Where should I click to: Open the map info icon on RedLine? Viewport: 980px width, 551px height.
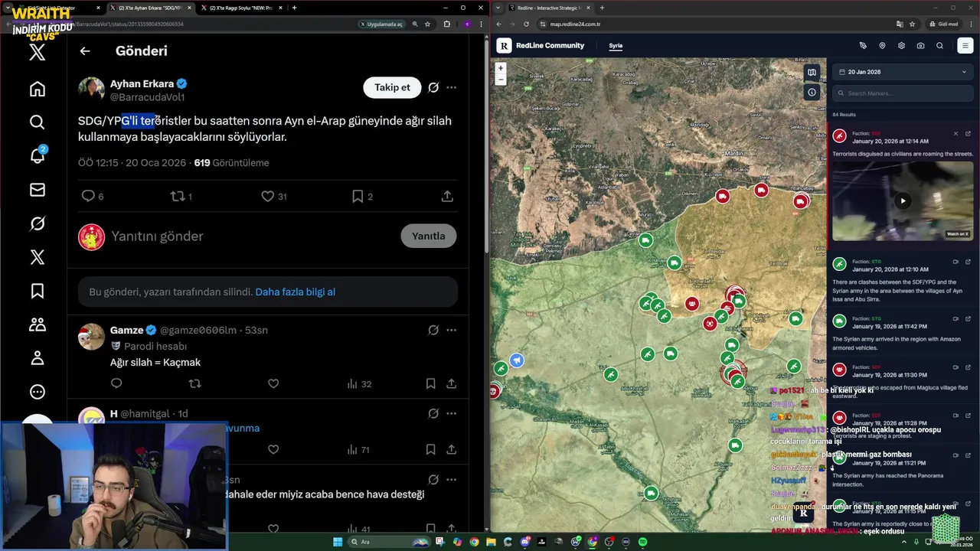coord(812,92)
